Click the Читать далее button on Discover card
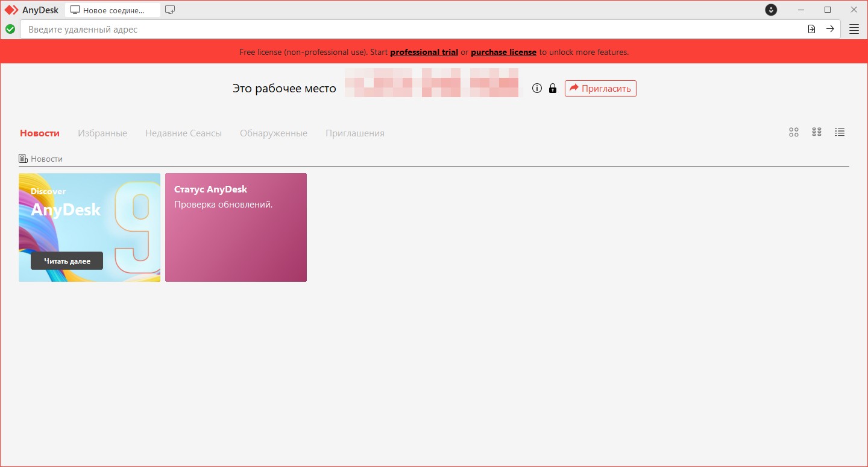 [x=67, y=261]
